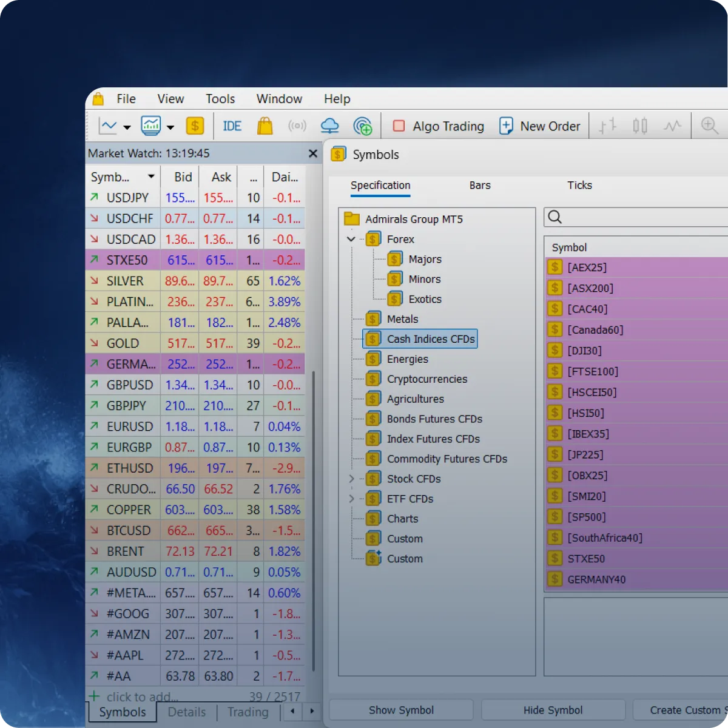Click the symbol search input field

coord(643,217)
